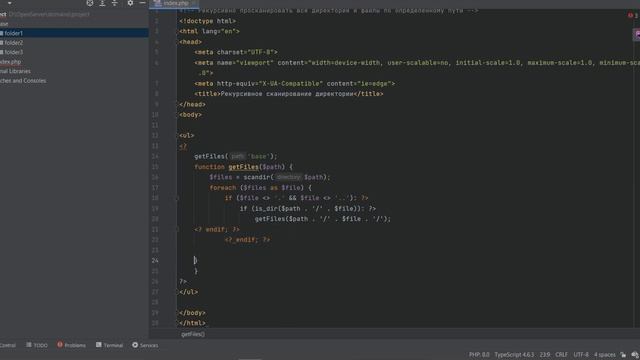
Task: Select External Libraries in project tree
Action: click(x=15, y=71)
